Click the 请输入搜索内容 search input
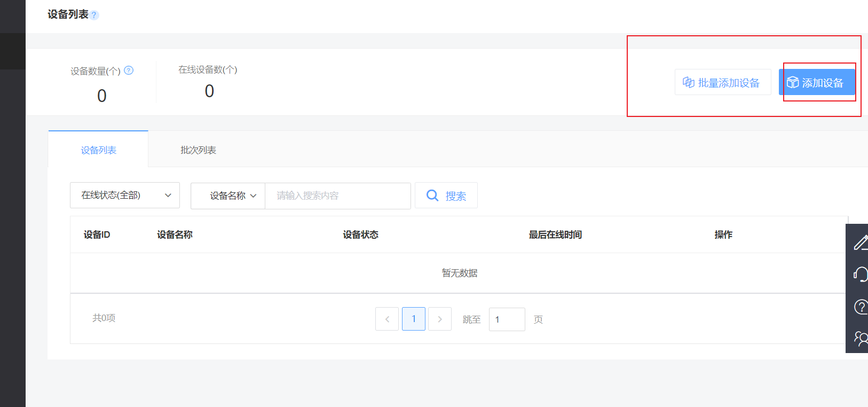868x407 pixels. tap(338, 195)
